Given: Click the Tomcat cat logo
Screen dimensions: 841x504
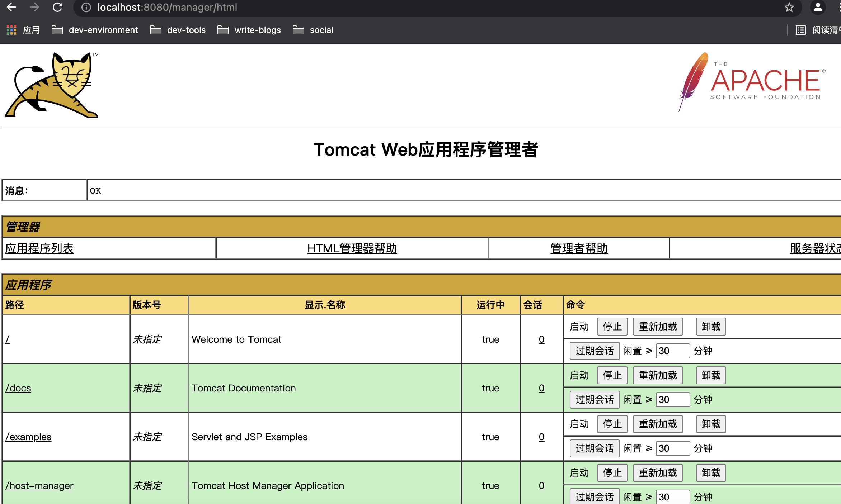Looking at the screenshot, I should (52, 85).
